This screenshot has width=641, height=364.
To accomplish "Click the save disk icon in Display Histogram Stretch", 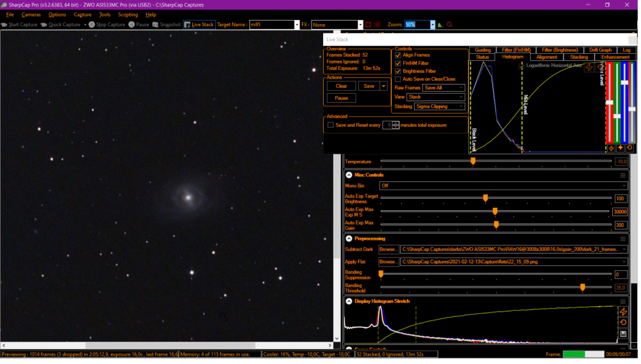I will pos(623,334).
